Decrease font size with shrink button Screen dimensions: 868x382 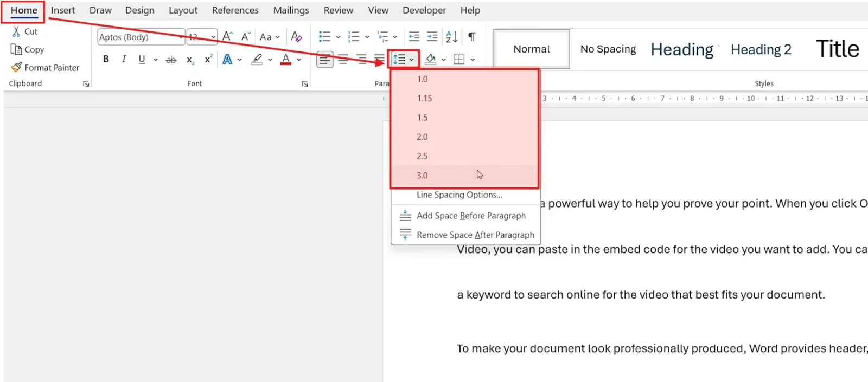coord(246,36)
